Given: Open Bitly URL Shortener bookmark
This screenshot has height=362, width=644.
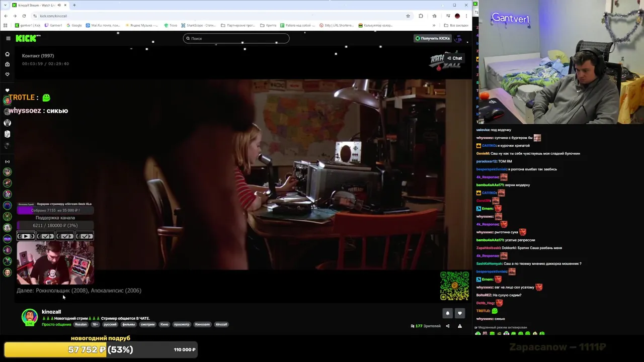Looking at the screenshot, I should pos(336,25).
